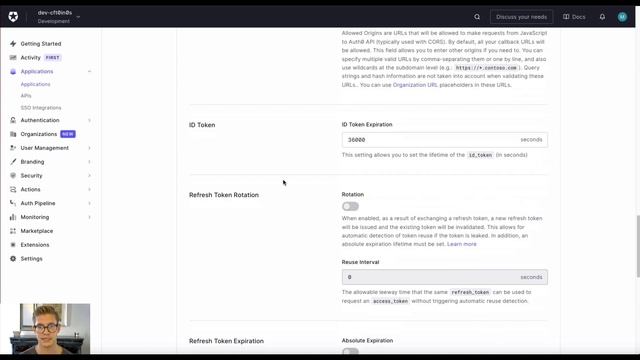The width and height of the screenshot is (640, 360).
Task: Click the Marketplace grid icon
Action: click(x=13, y=231)
